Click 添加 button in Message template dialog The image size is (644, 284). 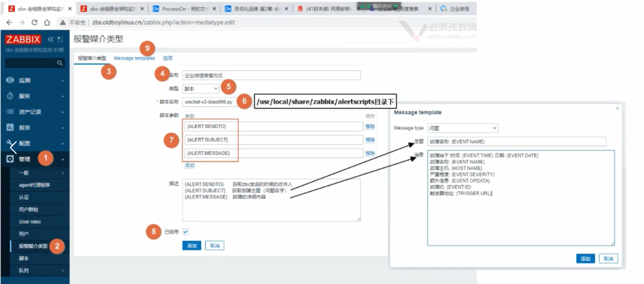tap(585, 258)
